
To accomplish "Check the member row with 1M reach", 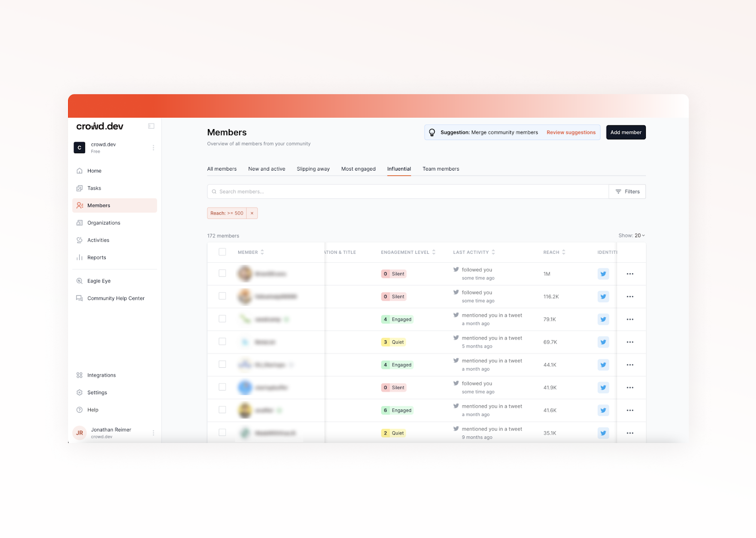I will [x=222, y=273].
